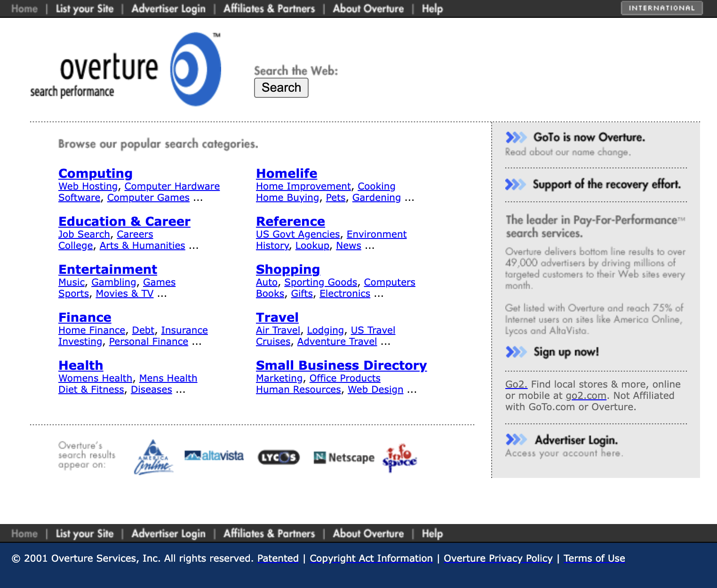
Task: Browse the Small Business Directory category
Action: click(x=341, y=366)
